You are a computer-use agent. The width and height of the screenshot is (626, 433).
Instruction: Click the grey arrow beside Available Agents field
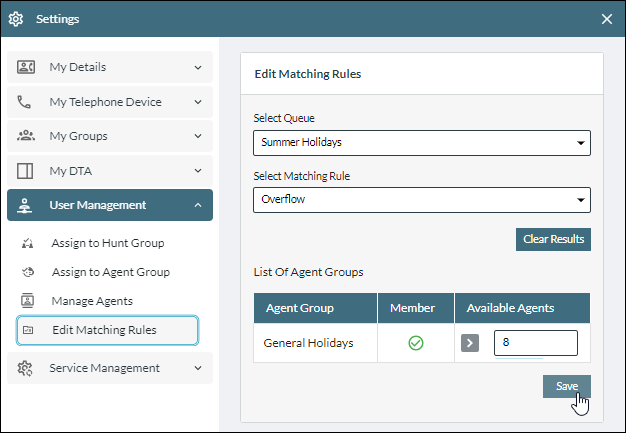tap(470, 343)
